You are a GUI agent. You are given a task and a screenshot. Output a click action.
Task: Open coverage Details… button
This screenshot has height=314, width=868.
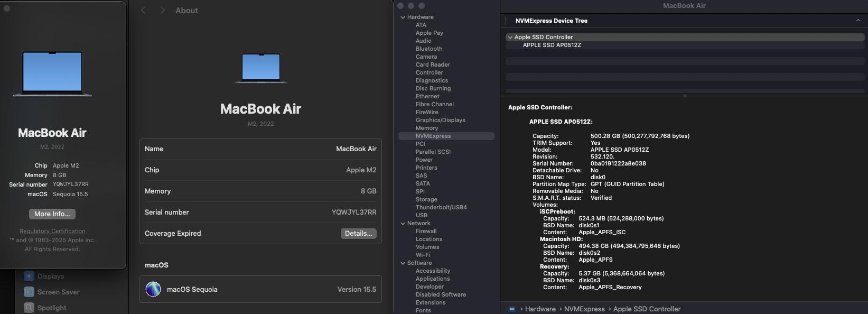(x=359, y=233)
